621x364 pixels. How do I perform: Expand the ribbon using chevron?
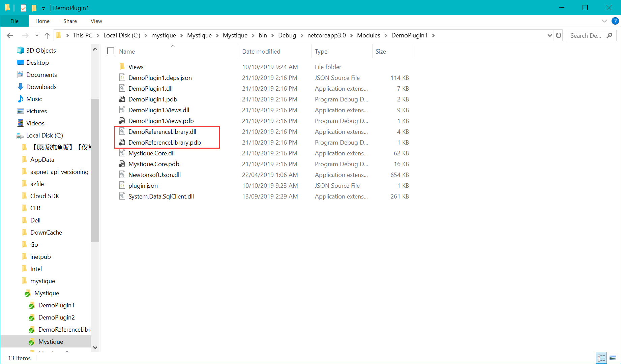[604, 21]
